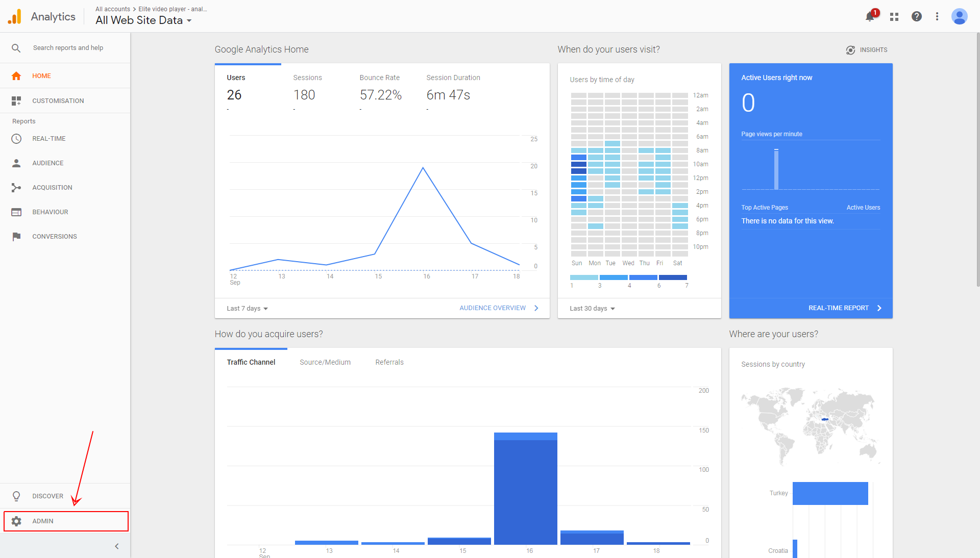Select the Bounce Rate metric tab
This screenshot has height=558, width=980.
381,89
